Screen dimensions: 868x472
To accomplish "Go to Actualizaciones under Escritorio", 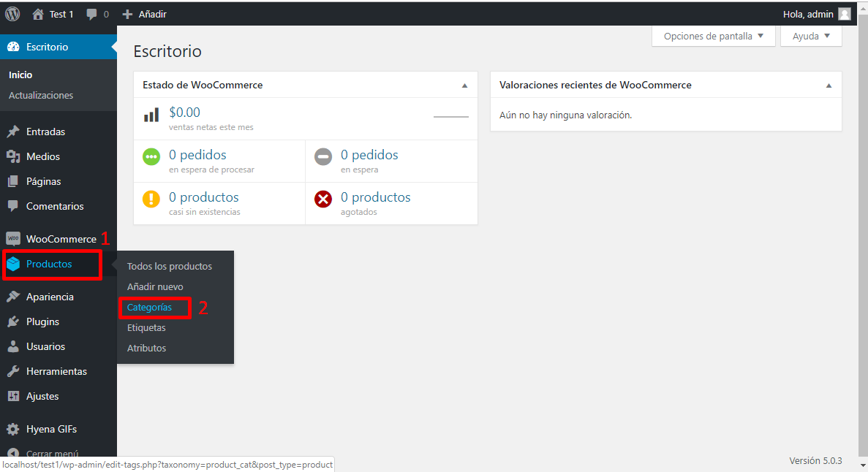I will 41,95.
